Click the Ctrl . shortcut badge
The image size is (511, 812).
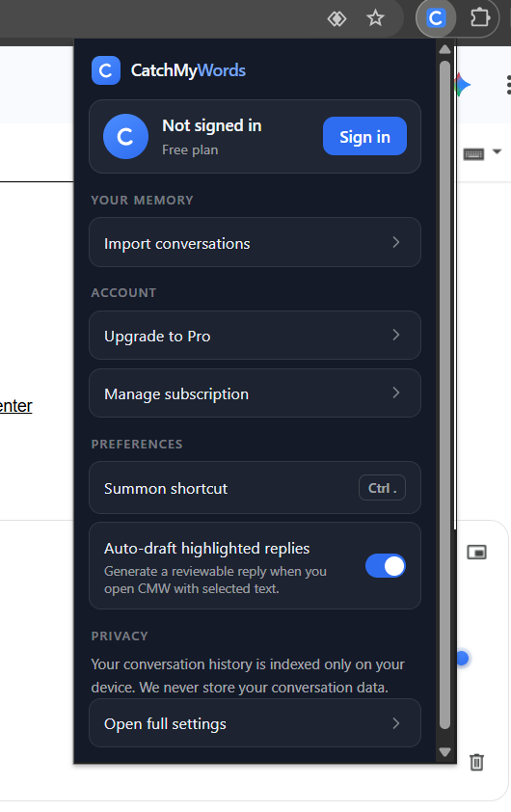[x=382, y=488]
